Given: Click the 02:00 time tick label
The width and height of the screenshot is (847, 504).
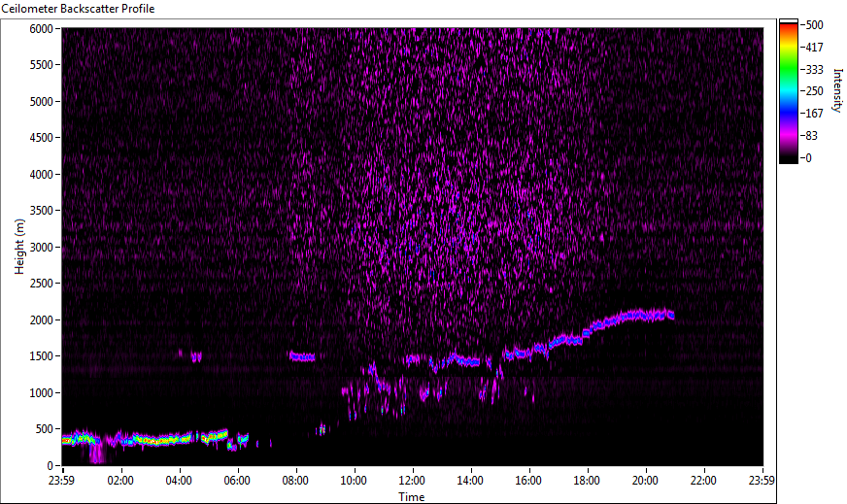Looking at the screenshot, I should (x=120, y=481).
